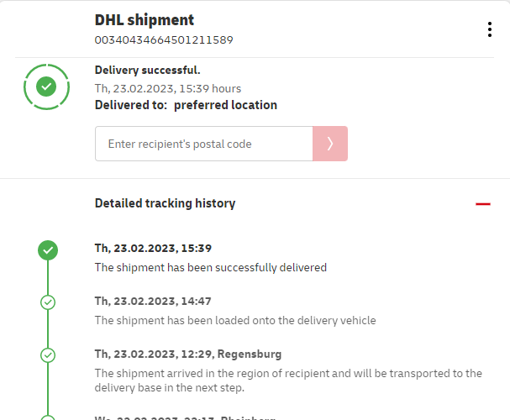Click the shipment successfully delivered entry text
Image resolution: width=510 pixels, height=420 pixels.
(x=210, y=268)
